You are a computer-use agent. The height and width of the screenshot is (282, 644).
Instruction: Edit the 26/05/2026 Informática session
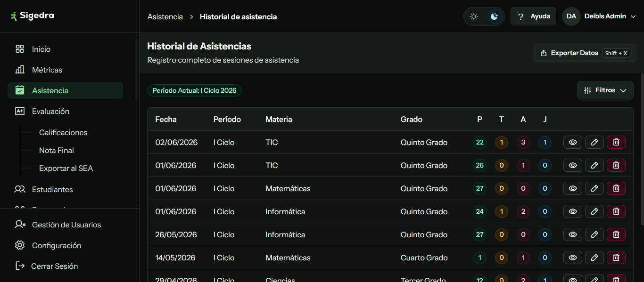594,234
